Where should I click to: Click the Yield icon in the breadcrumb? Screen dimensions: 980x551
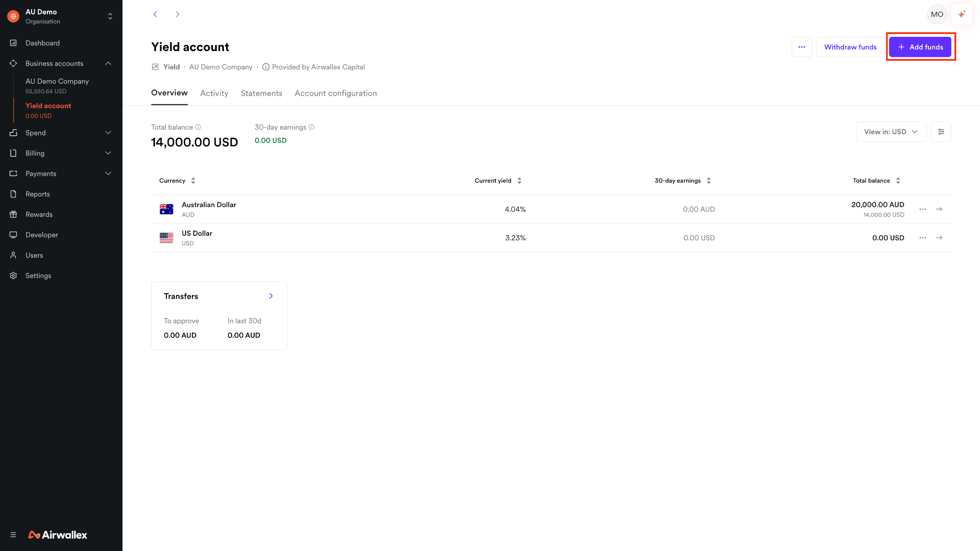pos(155,67)
